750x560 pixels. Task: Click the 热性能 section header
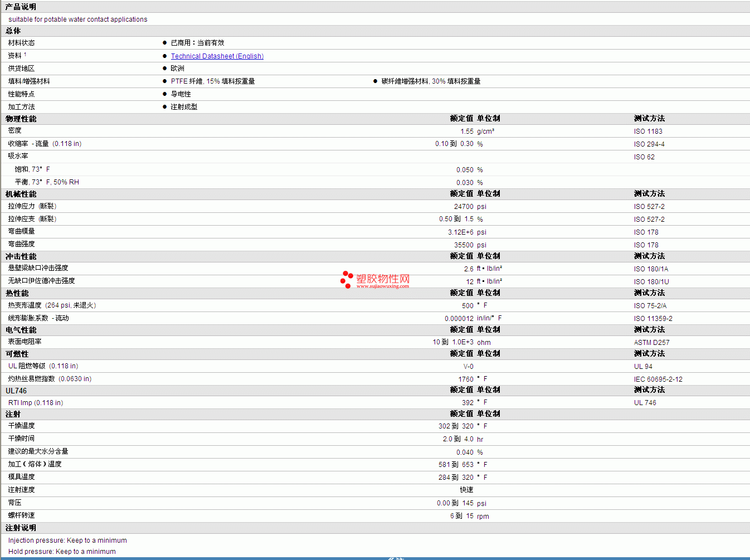coord(17,293)
